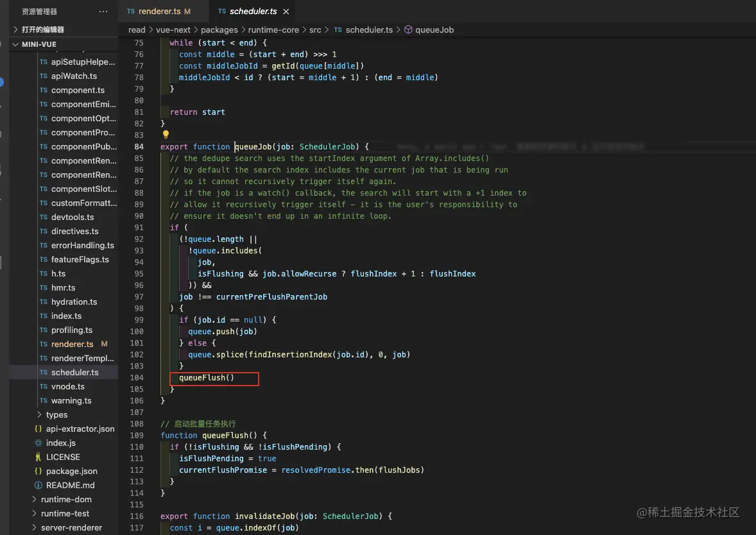Click line number 104 in the gutter
Viewport: 756px width, 535px height.
137,377
